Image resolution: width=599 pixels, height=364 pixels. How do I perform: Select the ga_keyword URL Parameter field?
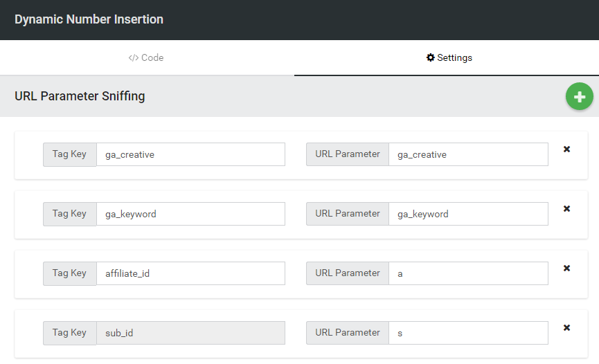point(467,214)
